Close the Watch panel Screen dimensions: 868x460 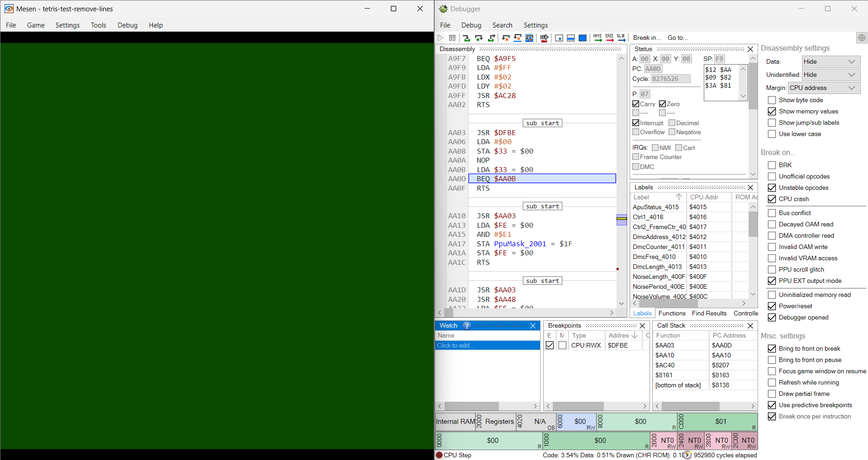click(x=533, y=326)
